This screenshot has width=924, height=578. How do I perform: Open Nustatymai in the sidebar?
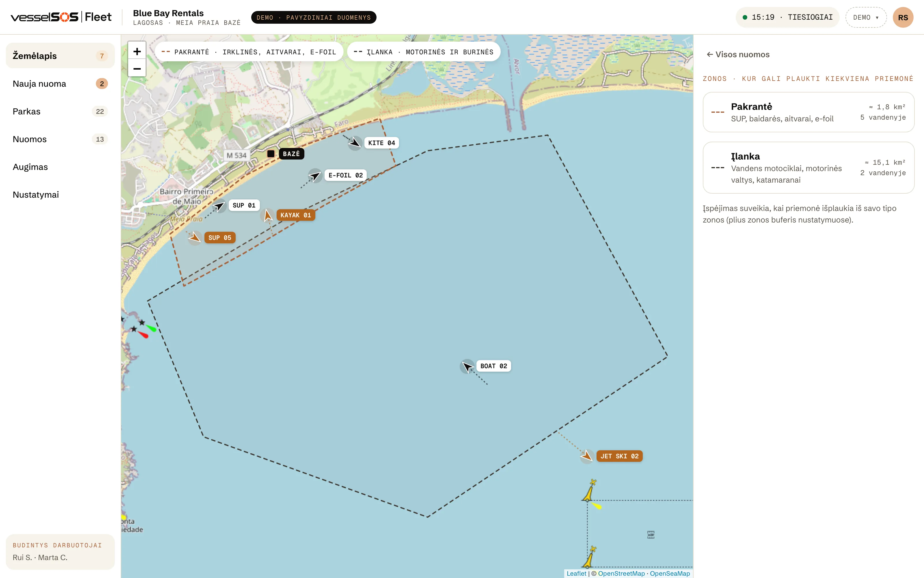click(x=60, y=194)
